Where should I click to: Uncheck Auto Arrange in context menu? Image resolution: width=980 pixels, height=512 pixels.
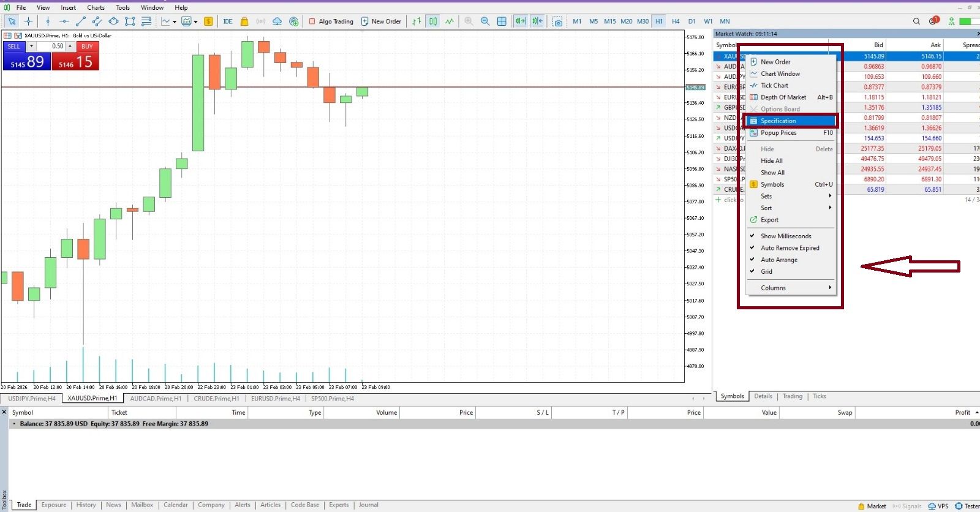point(779,260)
